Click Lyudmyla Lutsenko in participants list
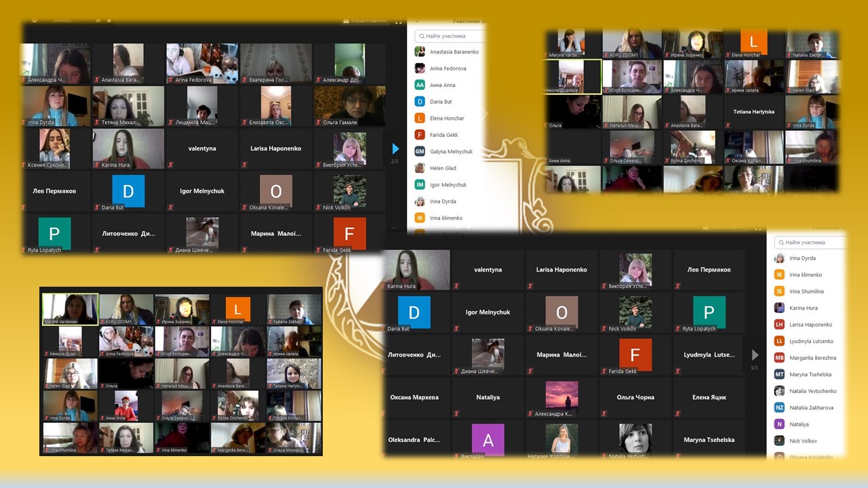Image resolution: width=868 pixels, height=488 pixels. 811,341
